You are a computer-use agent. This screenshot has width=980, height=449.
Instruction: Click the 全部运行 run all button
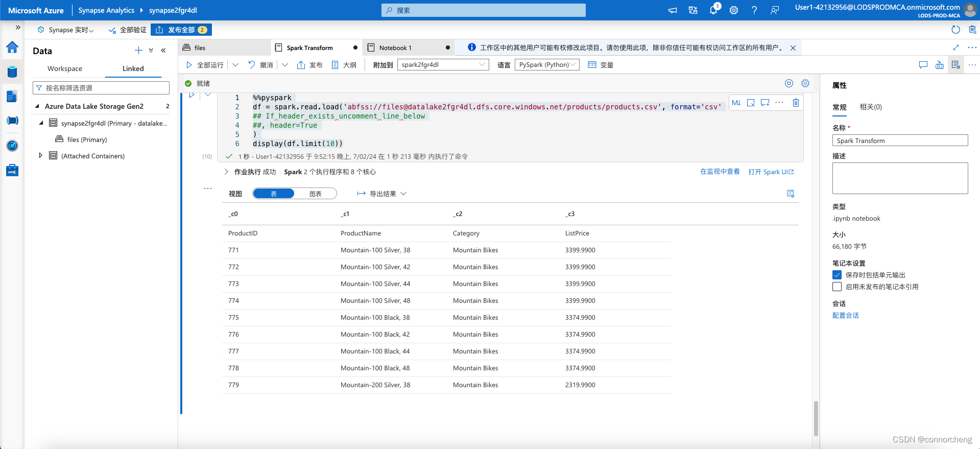click(x=205, y=65)
